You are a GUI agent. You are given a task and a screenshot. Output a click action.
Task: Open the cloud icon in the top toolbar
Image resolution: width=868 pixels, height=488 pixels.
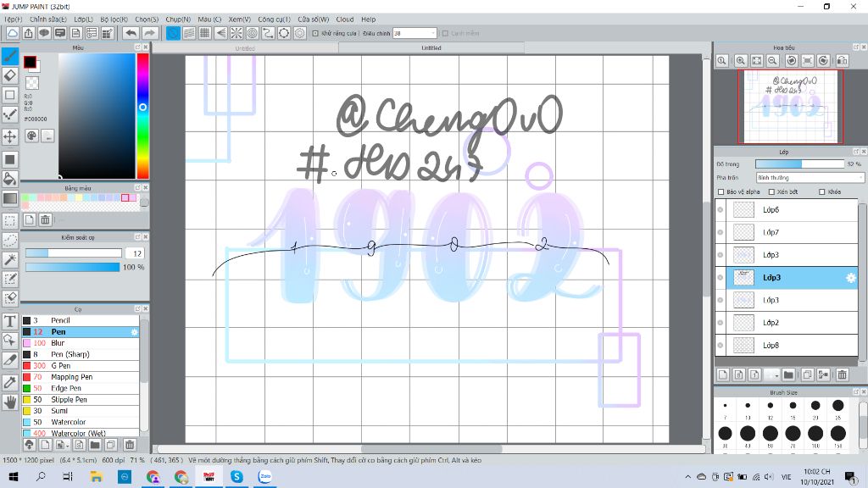point(12,33)
